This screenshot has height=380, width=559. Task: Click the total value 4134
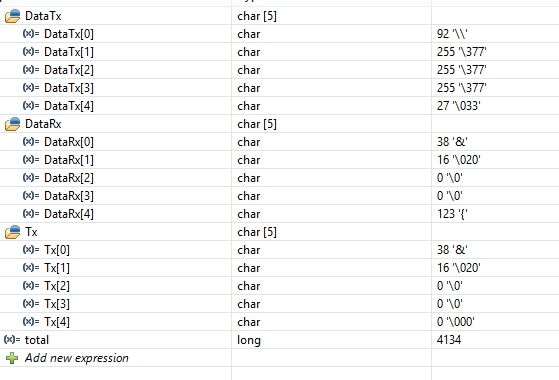click(449, 340)
